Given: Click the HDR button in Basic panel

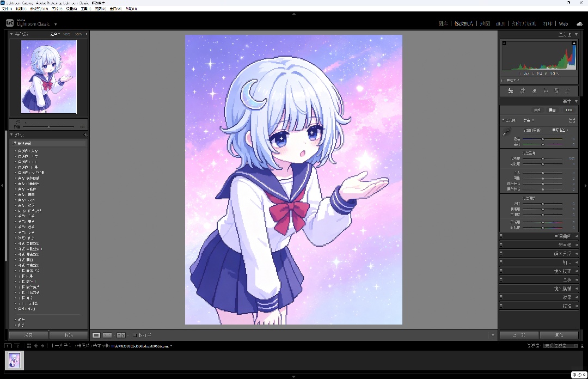Looking at the screenshot, I should [x=569, y=110].
